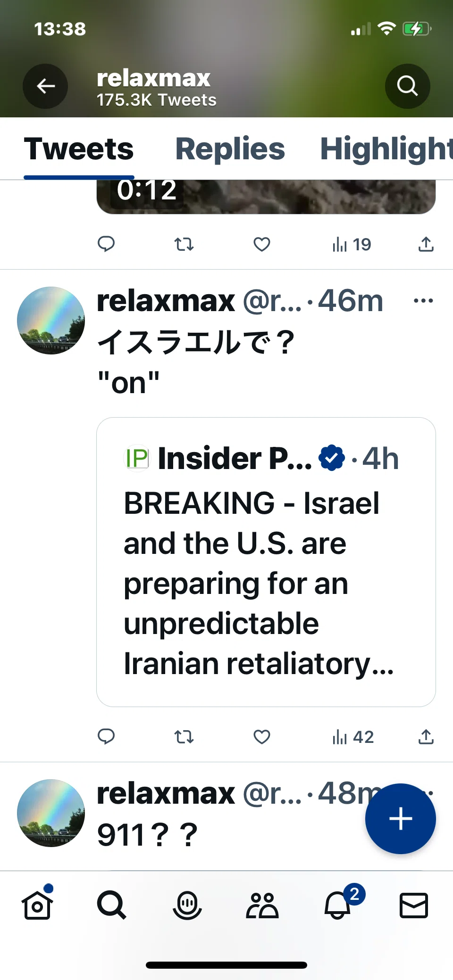
Task: Retweet the video tweet with 19 views
Action: (184, 244)
